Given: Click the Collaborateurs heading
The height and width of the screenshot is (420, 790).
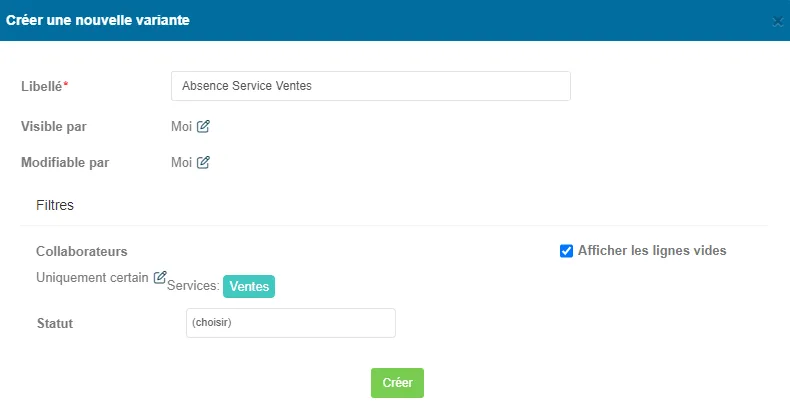Looking at the screenshot, I should [x=82, y=251].
